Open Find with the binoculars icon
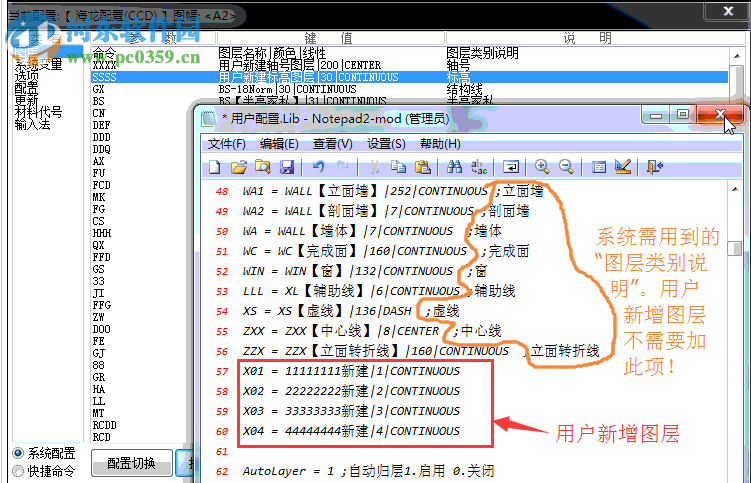 (x=454, y=167)
